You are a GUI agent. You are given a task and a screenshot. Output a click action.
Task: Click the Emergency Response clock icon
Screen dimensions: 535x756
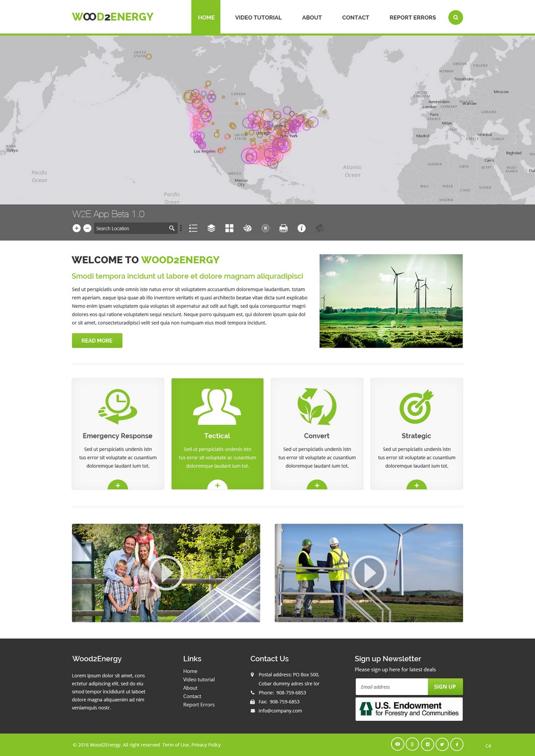click(x=118, y=406)
